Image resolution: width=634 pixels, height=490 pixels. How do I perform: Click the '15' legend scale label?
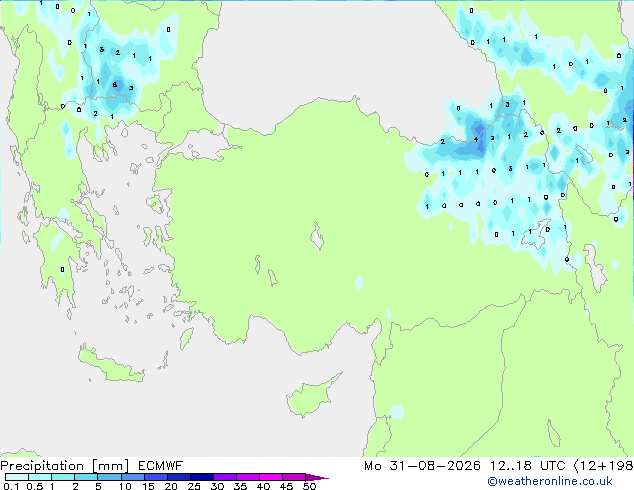coord(148,486)
